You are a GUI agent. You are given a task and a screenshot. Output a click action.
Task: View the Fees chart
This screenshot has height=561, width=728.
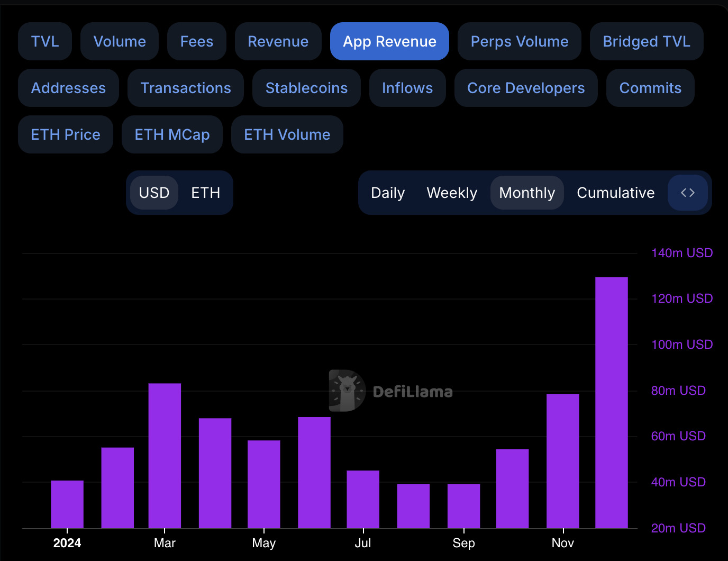coord(197,41)
